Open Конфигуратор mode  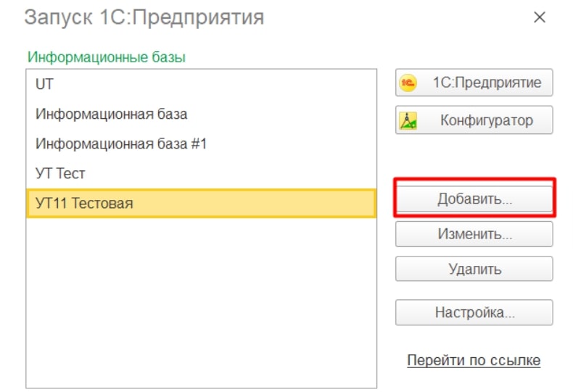(474, 120)
